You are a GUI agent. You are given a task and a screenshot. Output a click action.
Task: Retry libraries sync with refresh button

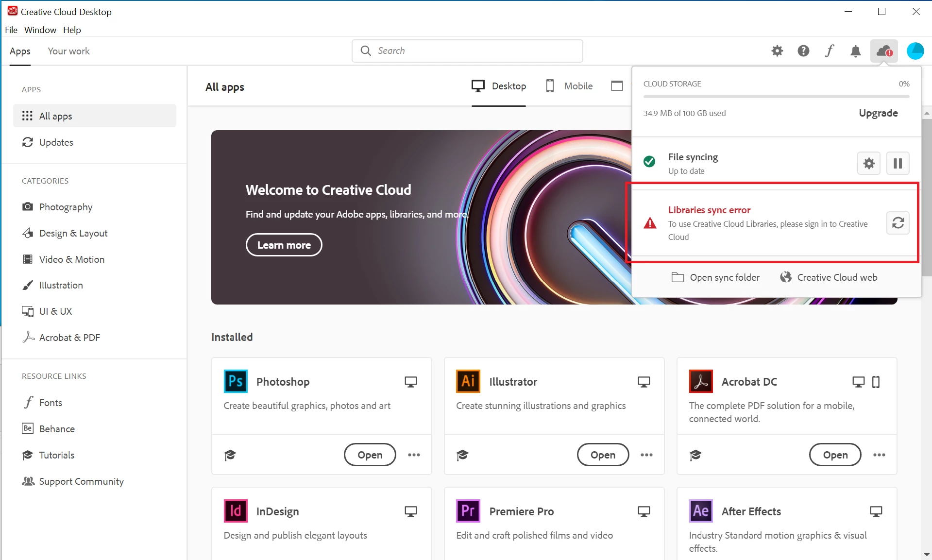pyautogui.click(x=898, y=223)
